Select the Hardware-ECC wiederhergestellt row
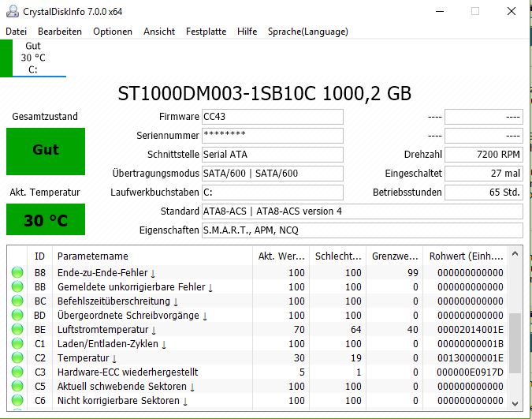532x419 pixels. coord(258,372)
